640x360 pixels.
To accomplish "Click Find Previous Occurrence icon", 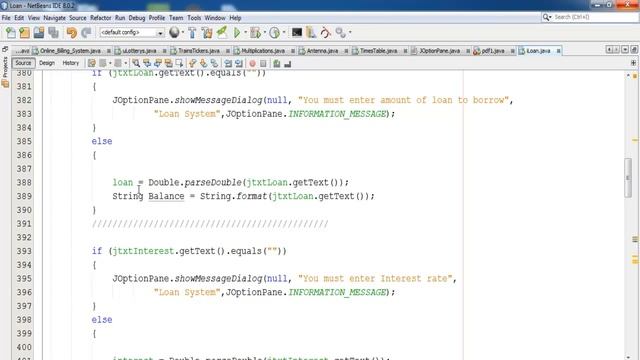I will [x=147, y=63].
